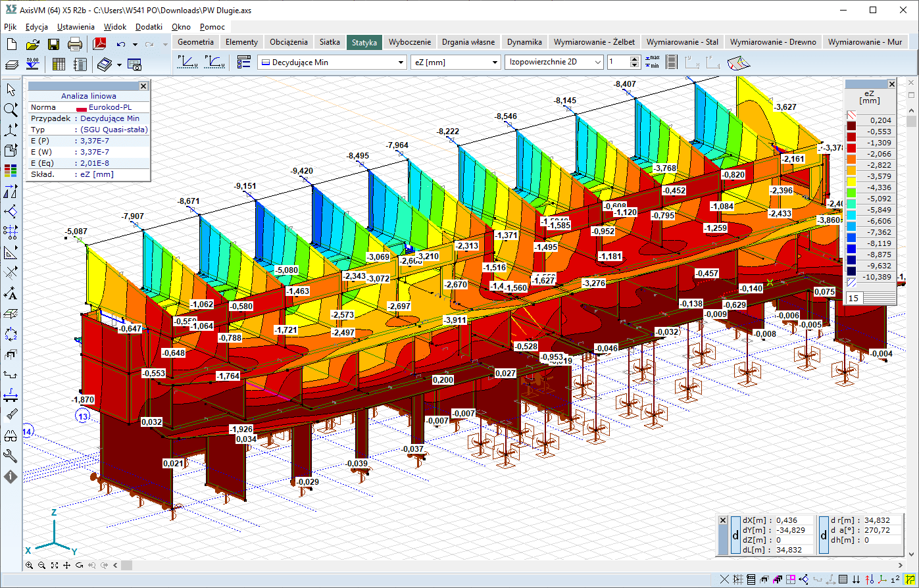Click the Print icon in the toolbar
Screen dimensions: 919x588
75,45
